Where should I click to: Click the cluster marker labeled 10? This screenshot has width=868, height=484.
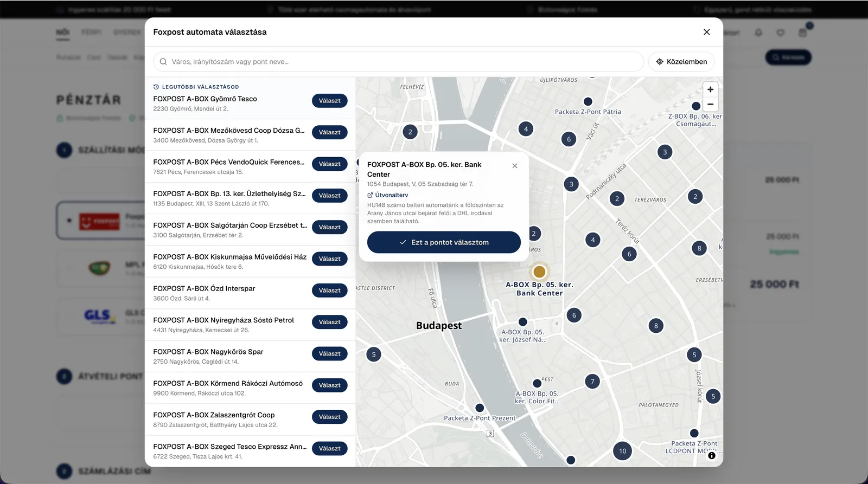(x=622, y=451)
